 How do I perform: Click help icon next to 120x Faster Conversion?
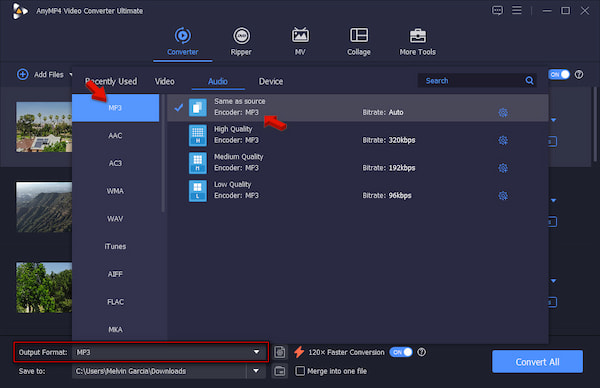tap(421, 352)
